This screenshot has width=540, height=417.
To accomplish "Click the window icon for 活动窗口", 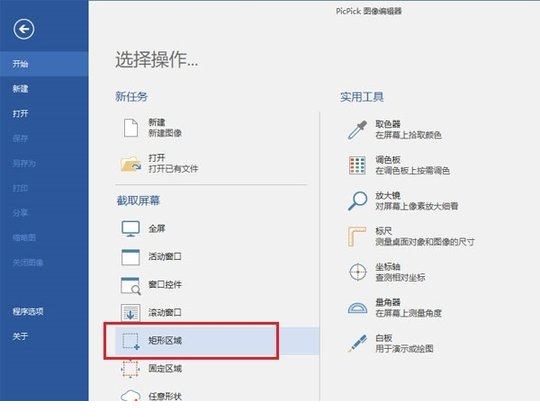I will (131, 257).
